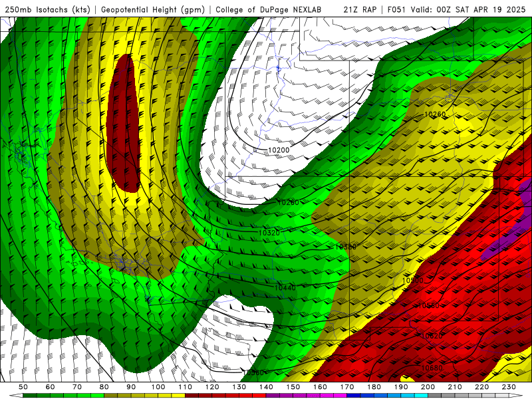
Task: Click the 60 value on the color scale
Action: tap(51, 387)
